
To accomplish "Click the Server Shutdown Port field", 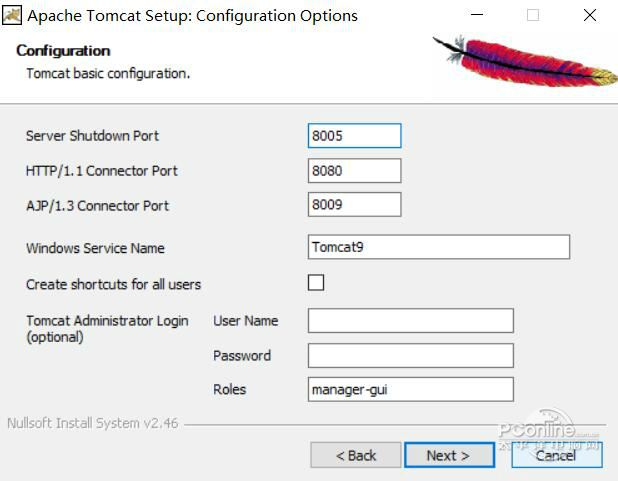I will 354,136.
